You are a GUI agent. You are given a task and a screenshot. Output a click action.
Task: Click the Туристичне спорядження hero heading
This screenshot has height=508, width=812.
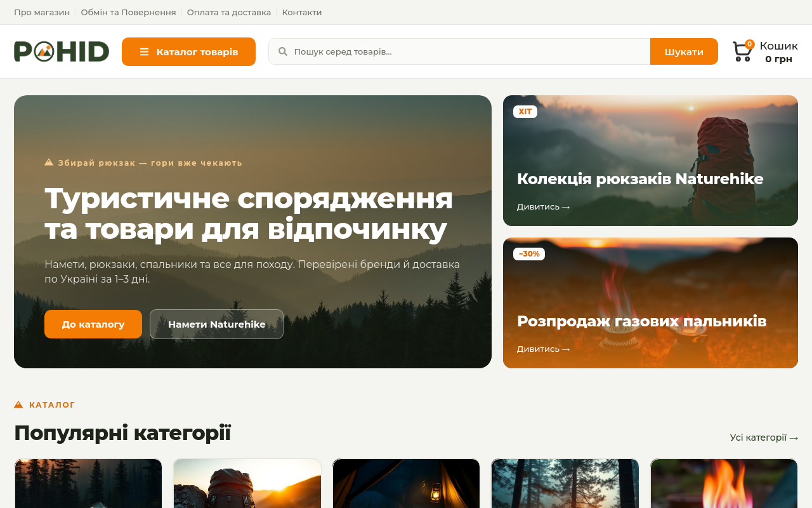(x=249, y=213)
